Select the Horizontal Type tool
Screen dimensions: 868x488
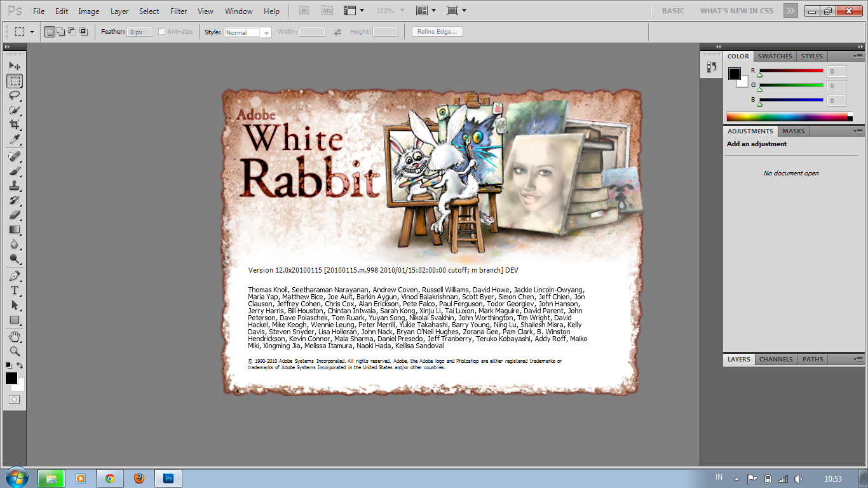point(15,290)
